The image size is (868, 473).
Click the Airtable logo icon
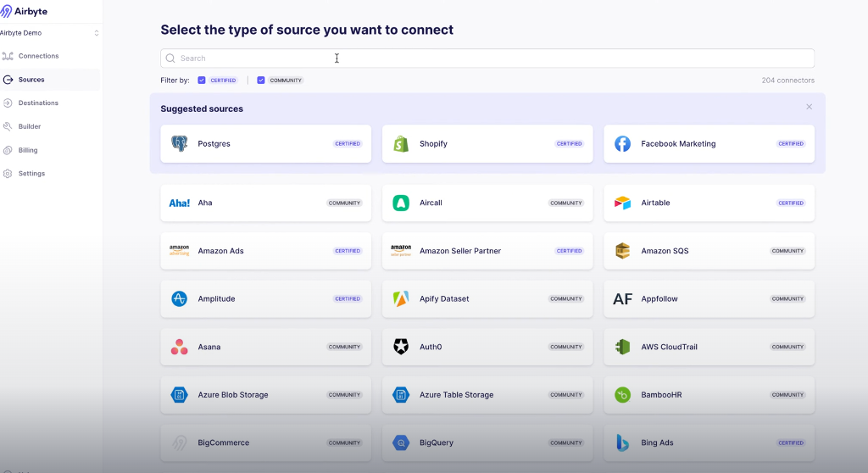point(622,203)
